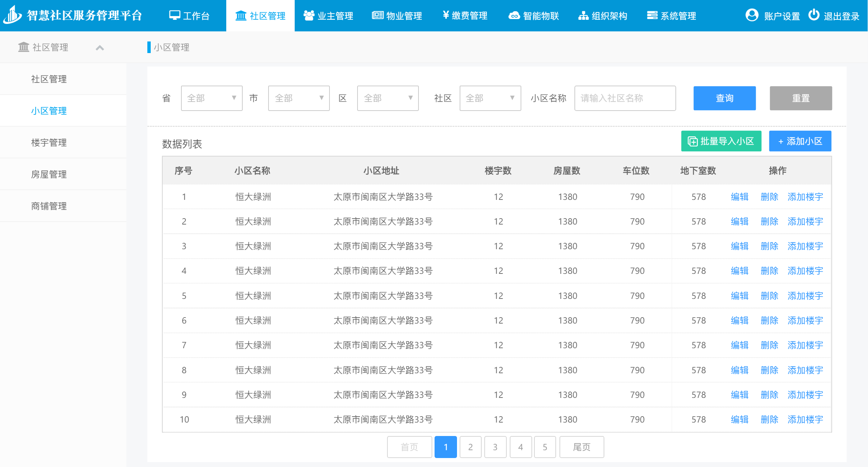Click the power icon for 退出登录

click(814, 15)
